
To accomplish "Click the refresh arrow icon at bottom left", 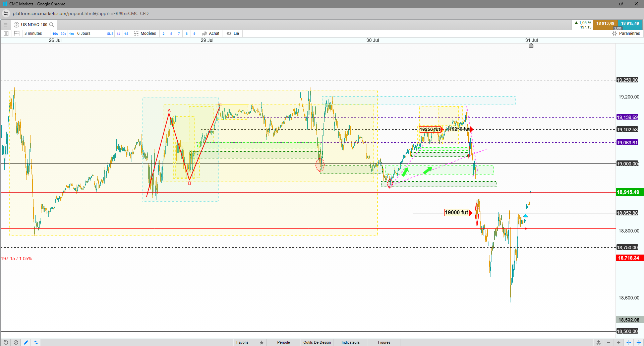I will click(6, 342).
